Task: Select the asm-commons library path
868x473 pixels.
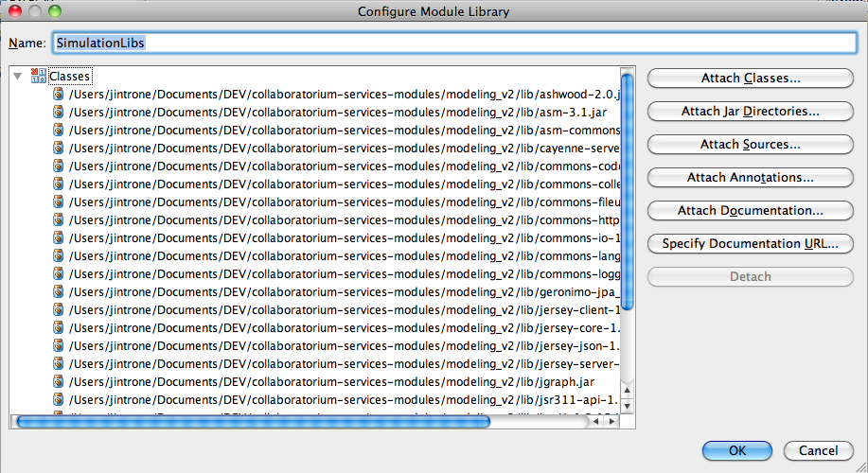Action: [344, 130]
